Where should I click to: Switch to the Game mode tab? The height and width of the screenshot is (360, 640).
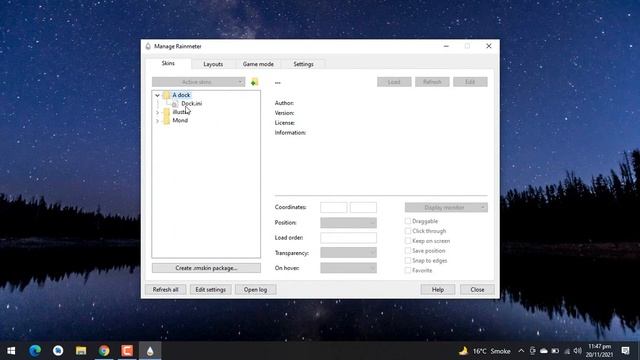(258, 64)
